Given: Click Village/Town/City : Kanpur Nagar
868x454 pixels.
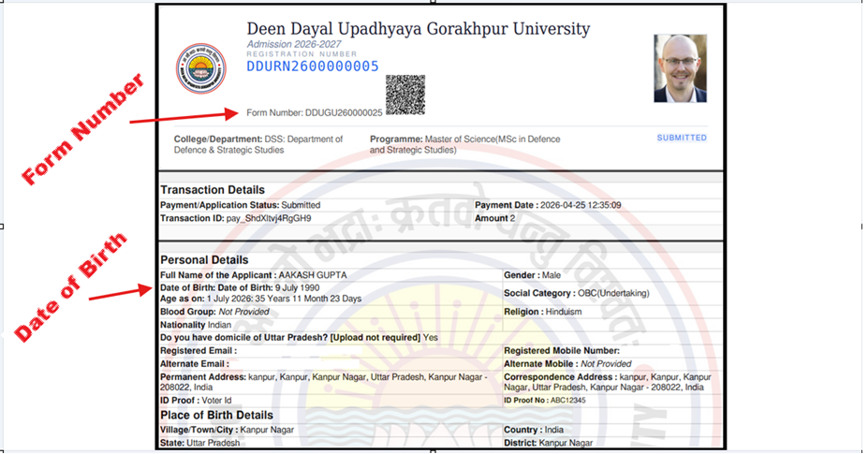Looking at the screenshot, I should coord(227,431).
